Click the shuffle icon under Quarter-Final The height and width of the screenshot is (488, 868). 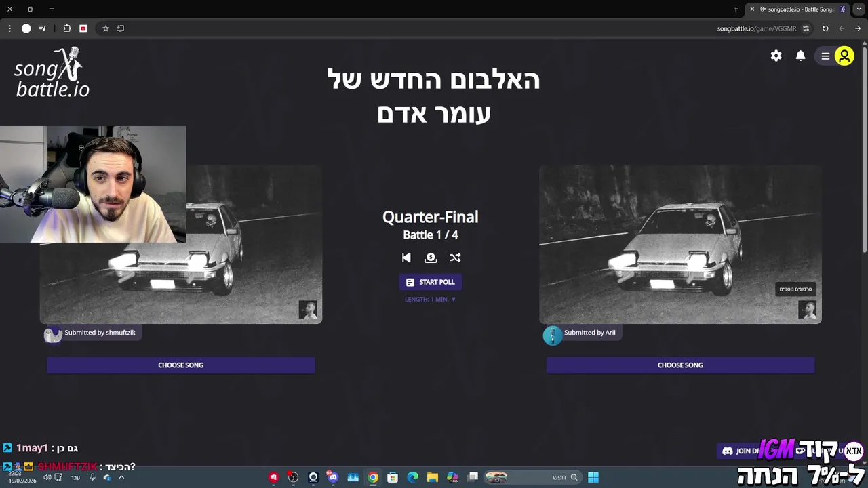455,258
